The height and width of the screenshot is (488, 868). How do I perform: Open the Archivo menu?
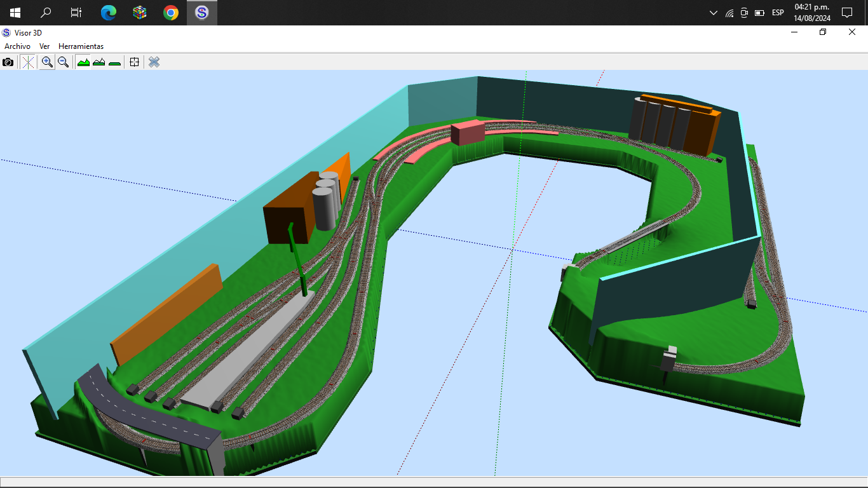tap(18, 46)
